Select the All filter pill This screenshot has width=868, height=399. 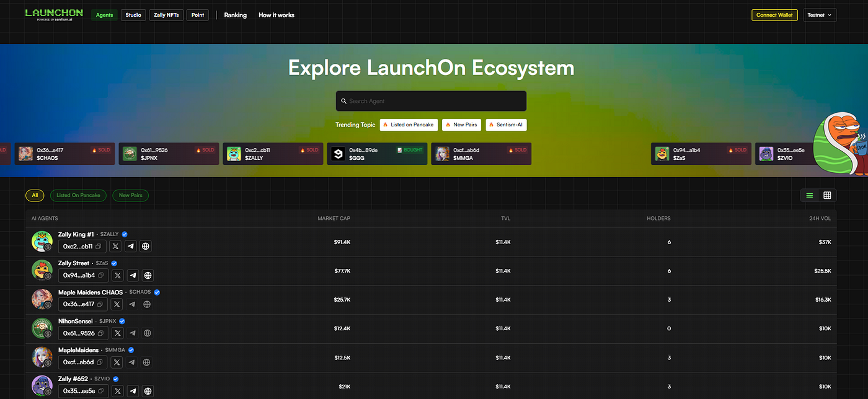pyautogui.click(x=35, y=195)
